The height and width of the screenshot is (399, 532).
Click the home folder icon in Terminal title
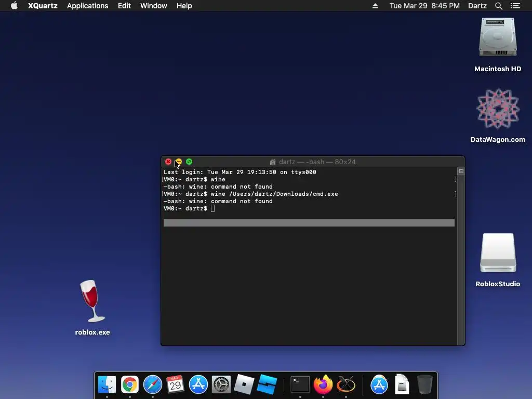pyautogui.click(x=272, y=162)
